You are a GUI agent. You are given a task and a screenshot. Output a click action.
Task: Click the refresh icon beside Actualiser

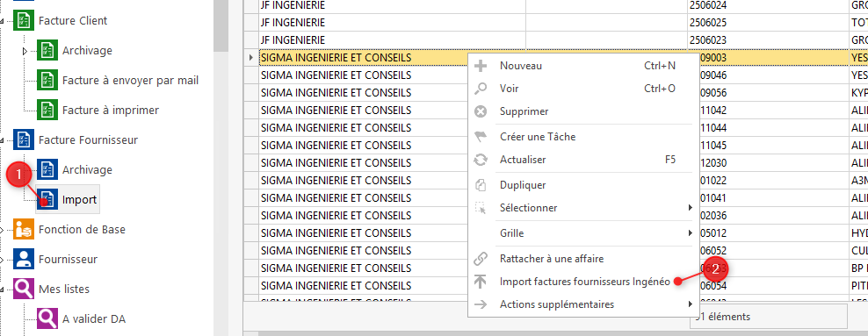coord(481,160)
